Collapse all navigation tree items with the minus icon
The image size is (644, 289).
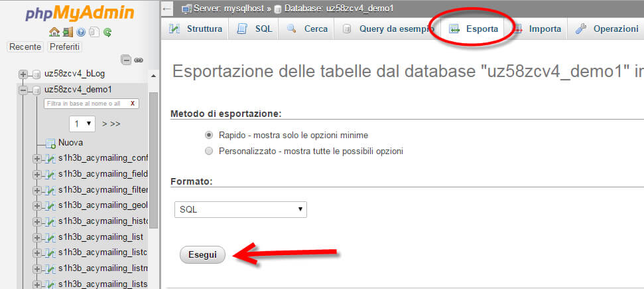click(x=127, y=60)
